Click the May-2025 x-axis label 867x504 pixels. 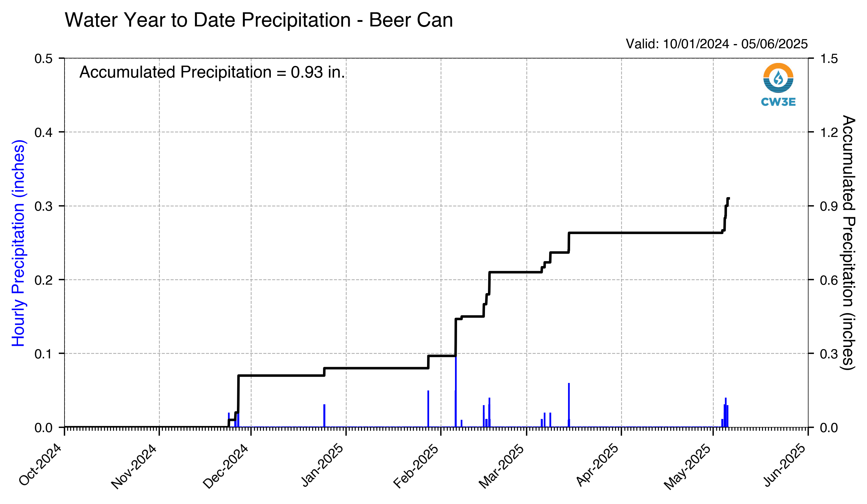pos(688,467)
